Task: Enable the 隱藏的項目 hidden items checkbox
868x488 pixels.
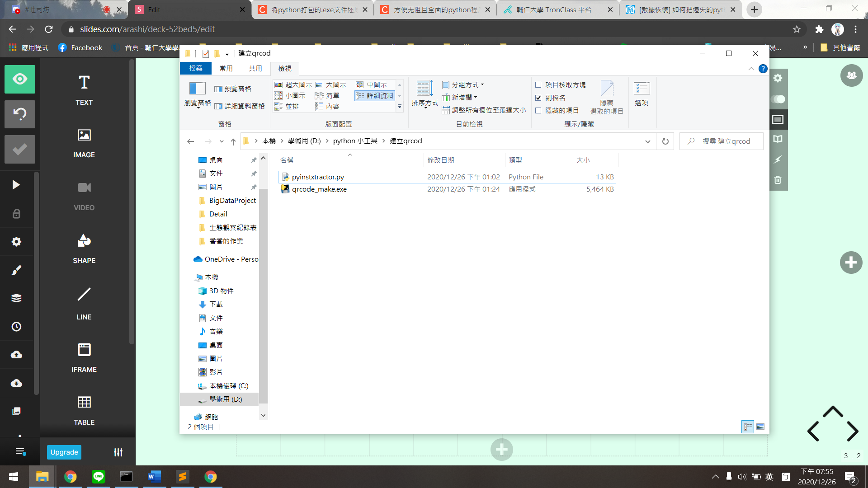Action: point(538,110)
